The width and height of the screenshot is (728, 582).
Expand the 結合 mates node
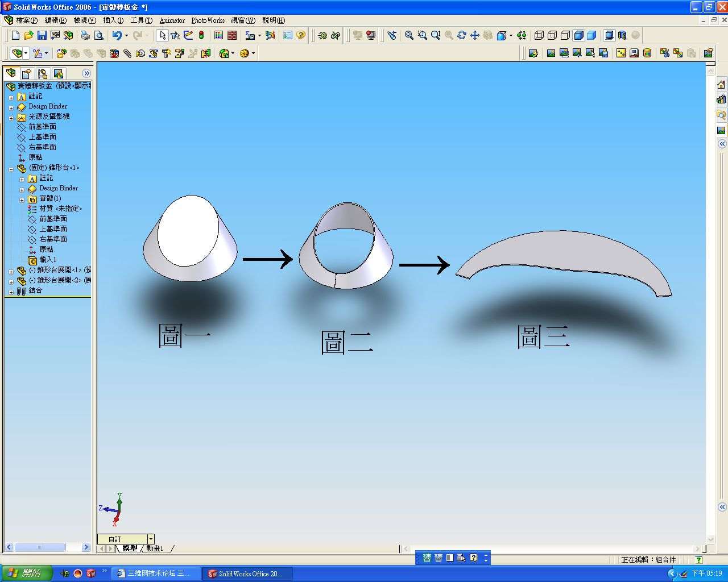point(11,292)
